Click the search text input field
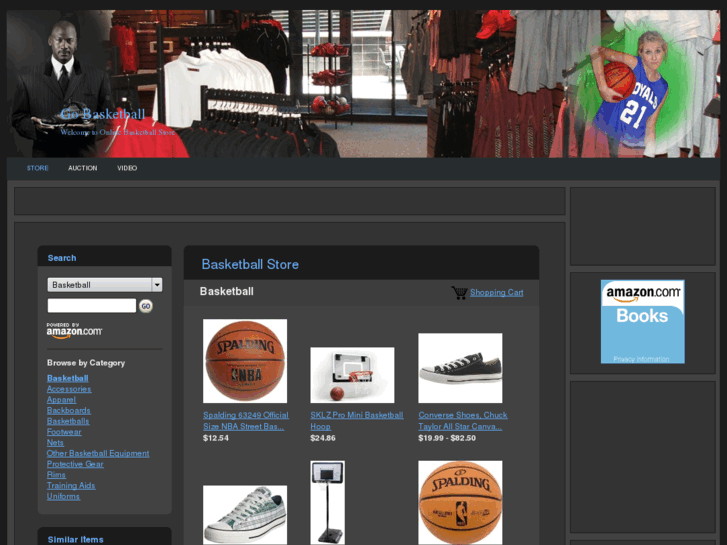 coord(92,306)
